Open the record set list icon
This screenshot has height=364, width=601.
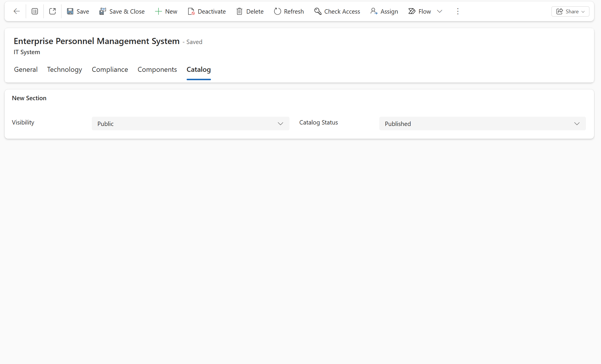tap(35, 11)
